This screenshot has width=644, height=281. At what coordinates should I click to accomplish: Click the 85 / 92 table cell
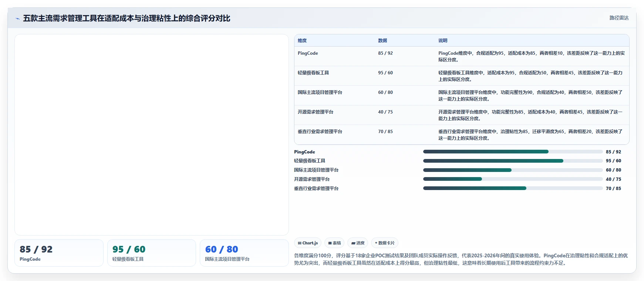pyautogui.click(x=385, y=53)
